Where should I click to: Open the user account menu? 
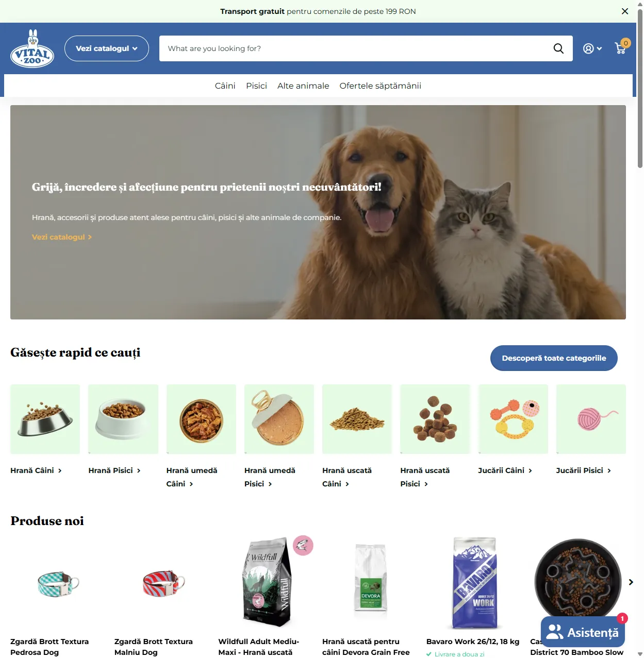592,48
